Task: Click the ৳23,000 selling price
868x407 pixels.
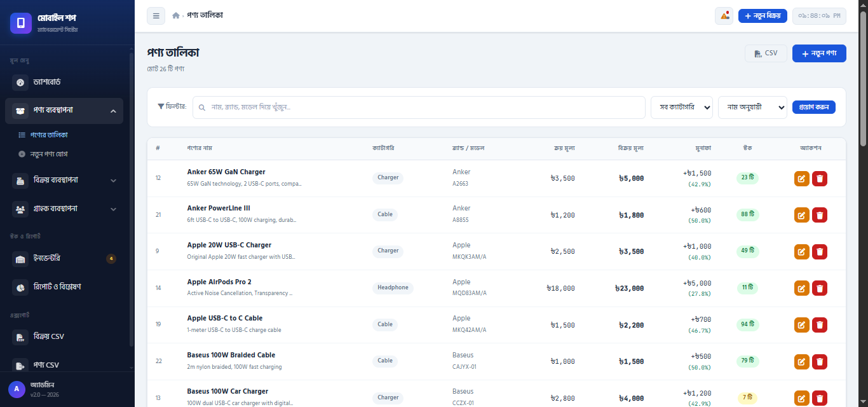Action: click(629, 288)
